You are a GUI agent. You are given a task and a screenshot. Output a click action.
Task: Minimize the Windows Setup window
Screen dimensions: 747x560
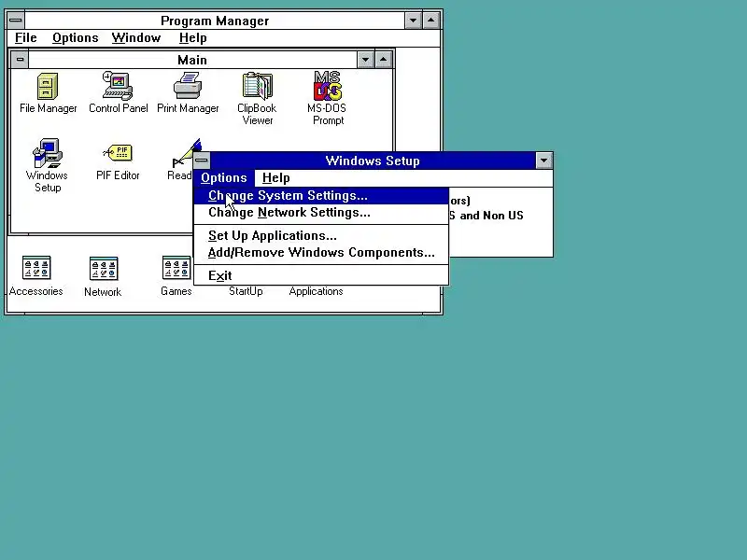point(543,161)
